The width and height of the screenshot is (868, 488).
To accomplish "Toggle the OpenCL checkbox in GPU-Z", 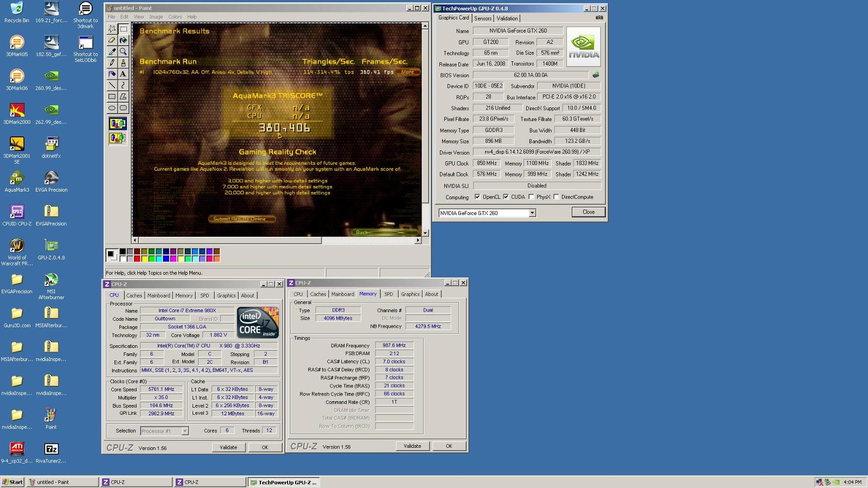I will (x=477, y=197).
